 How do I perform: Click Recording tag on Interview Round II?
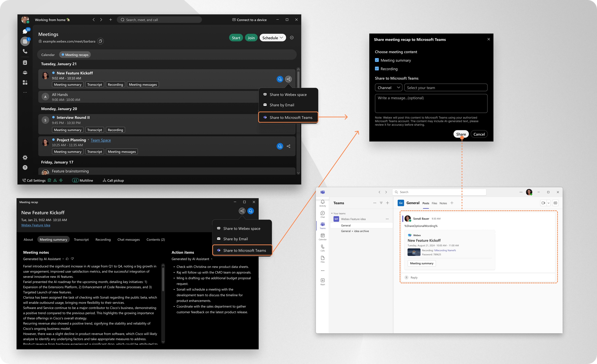115,130
